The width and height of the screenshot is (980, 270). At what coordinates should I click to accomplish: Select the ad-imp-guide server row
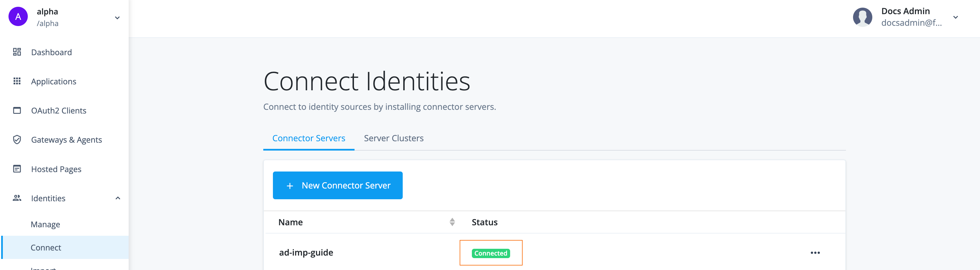(x=306, y=252)
